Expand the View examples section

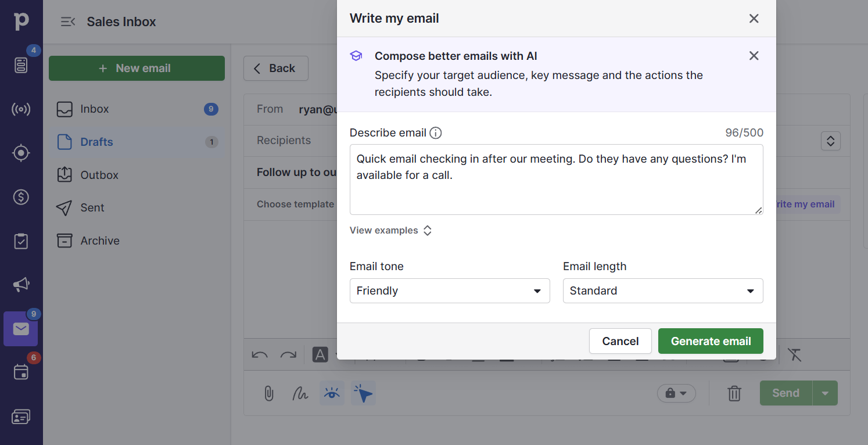point(390,230)
